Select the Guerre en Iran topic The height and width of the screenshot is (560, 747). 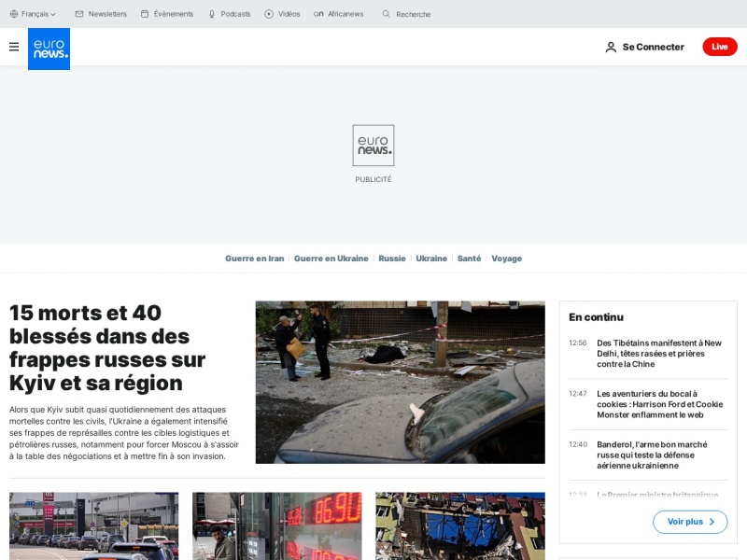pos(254,259)
